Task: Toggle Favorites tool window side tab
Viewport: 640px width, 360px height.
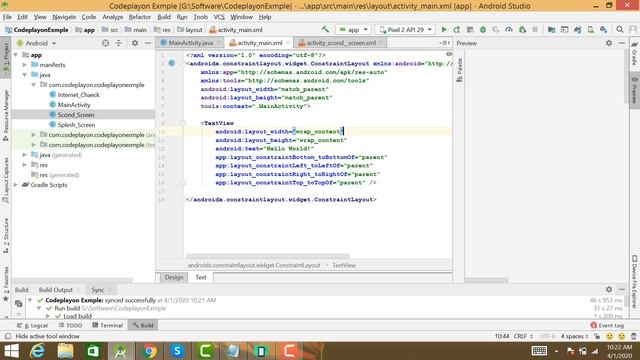Action: point(6,284)
